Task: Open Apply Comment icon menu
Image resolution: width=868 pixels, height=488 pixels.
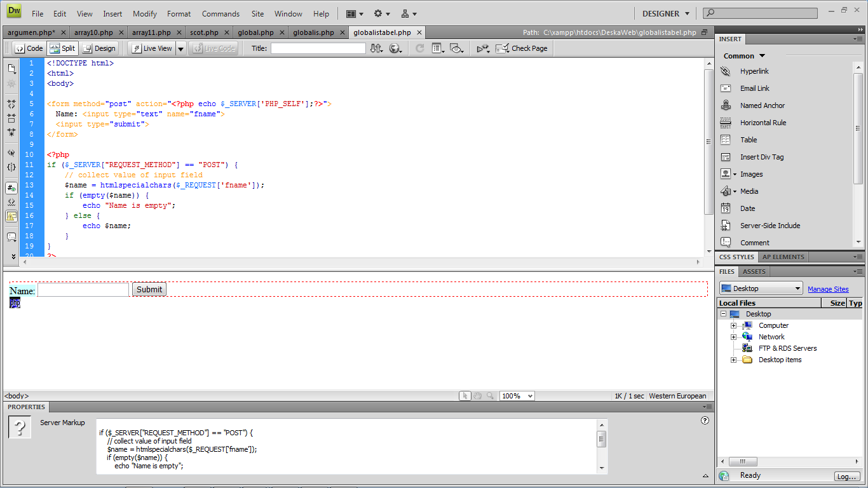Action: tap(11, 237)
